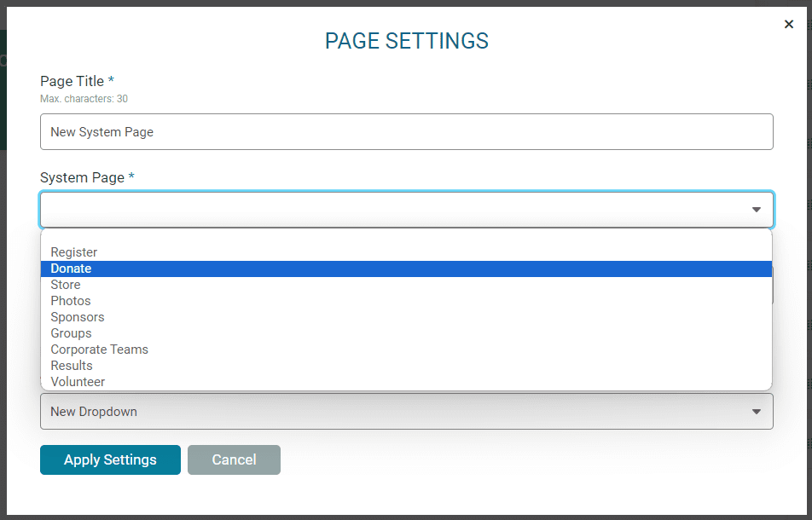Open the New Dropdown select box
Screen dimensions: 812x520
[407, 412]
